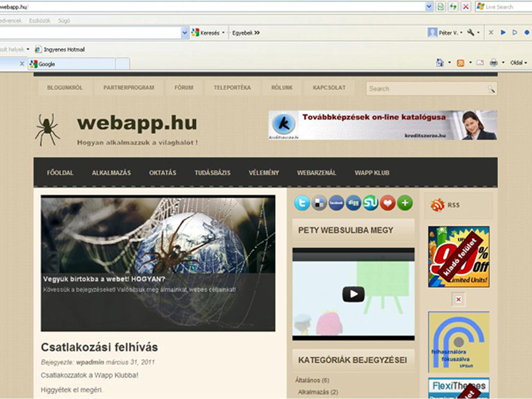Click the StumbleUpon share icon
This screenshot has width=532, height=399.
[x=370, y=203]
